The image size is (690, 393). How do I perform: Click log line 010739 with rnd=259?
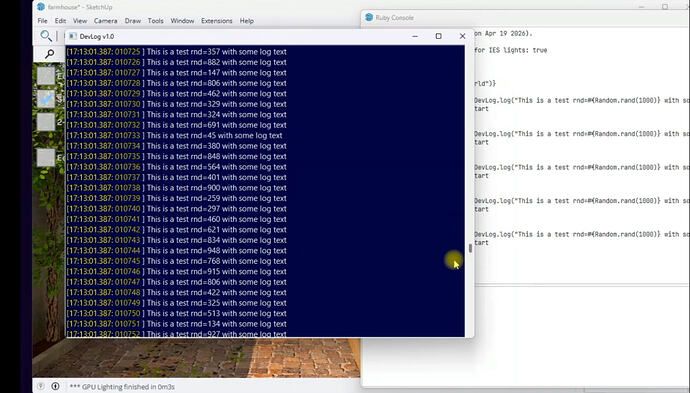pyautogui.click(x=176, y=198)
